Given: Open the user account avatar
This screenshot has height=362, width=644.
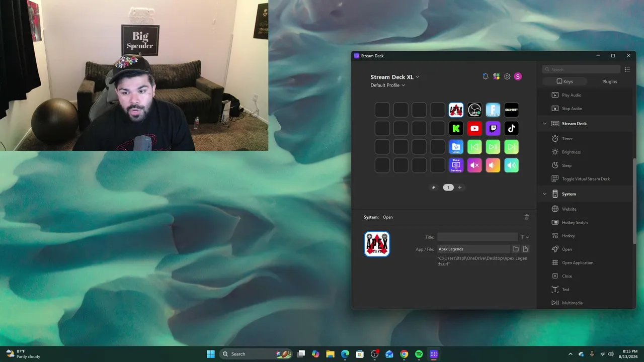Looking at the screenshot, I should [x=518, y=76].
